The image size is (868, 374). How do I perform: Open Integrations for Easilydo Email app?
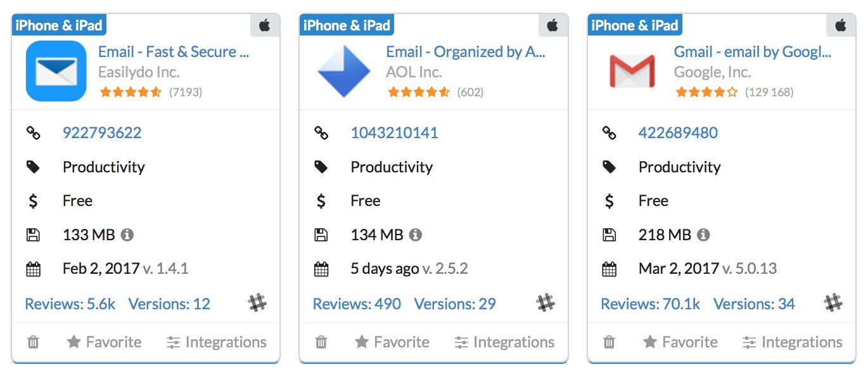pos(217,342)
